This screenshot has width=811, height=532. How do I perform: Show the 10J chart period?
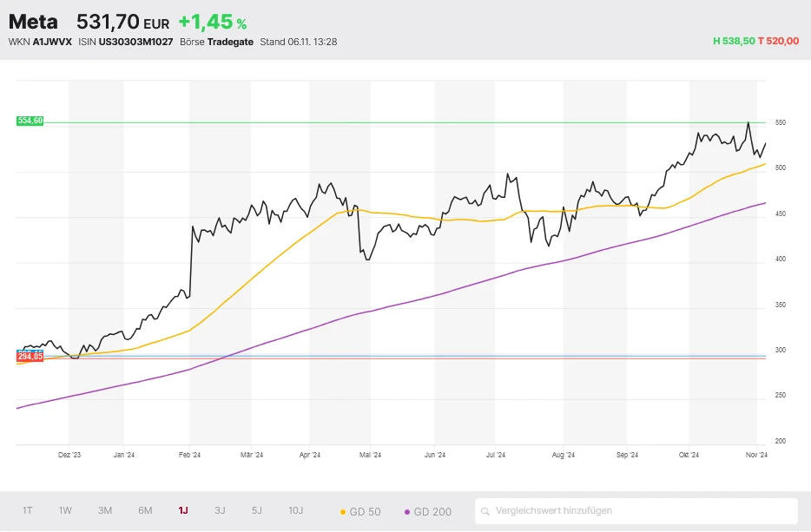[296, 510]
